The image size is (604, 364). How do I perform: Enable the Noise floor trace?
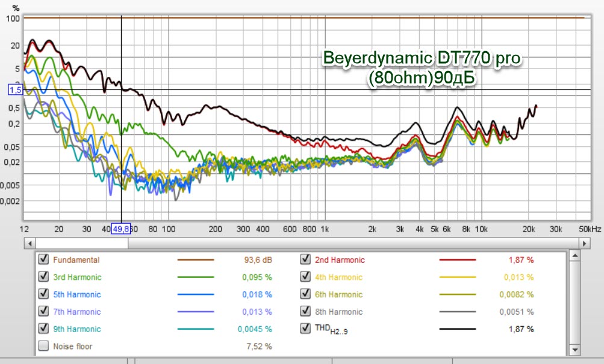tap(43, 346)
